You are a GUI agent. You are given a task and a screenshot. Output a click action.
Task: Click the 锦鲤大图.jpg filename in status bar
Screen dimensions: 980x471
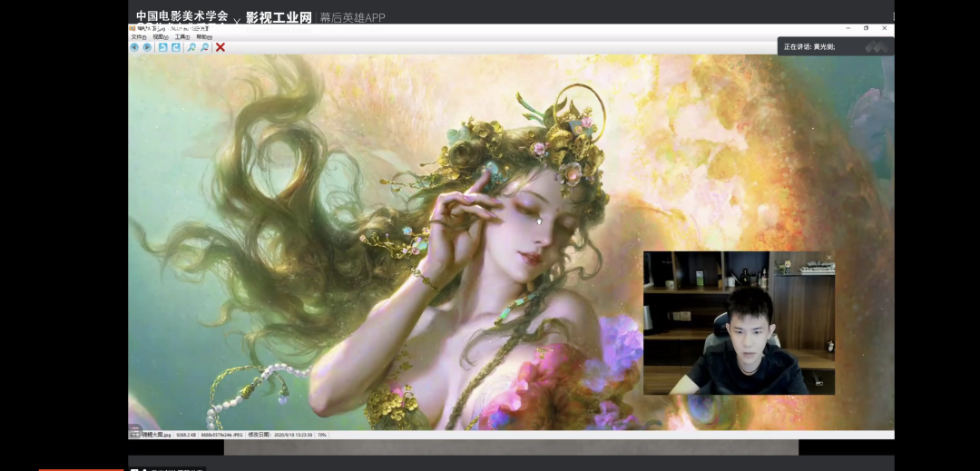(156, 435)
